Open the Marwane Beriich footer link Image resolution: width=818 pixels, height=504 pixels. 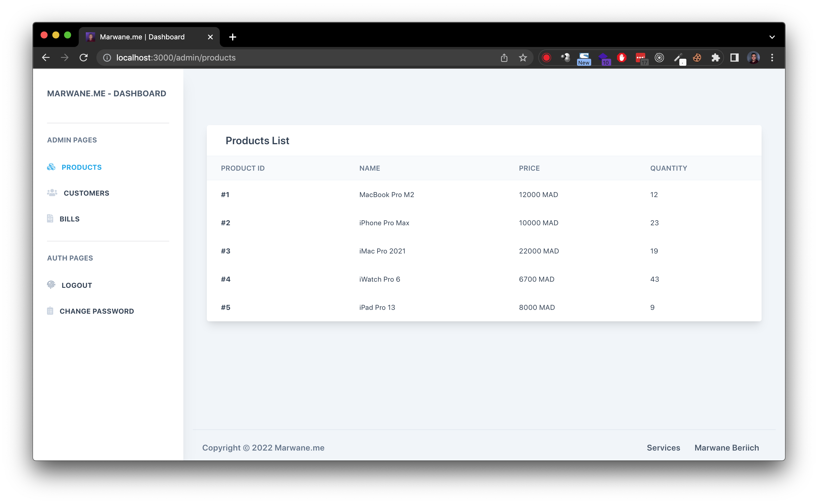coord(726,448)
